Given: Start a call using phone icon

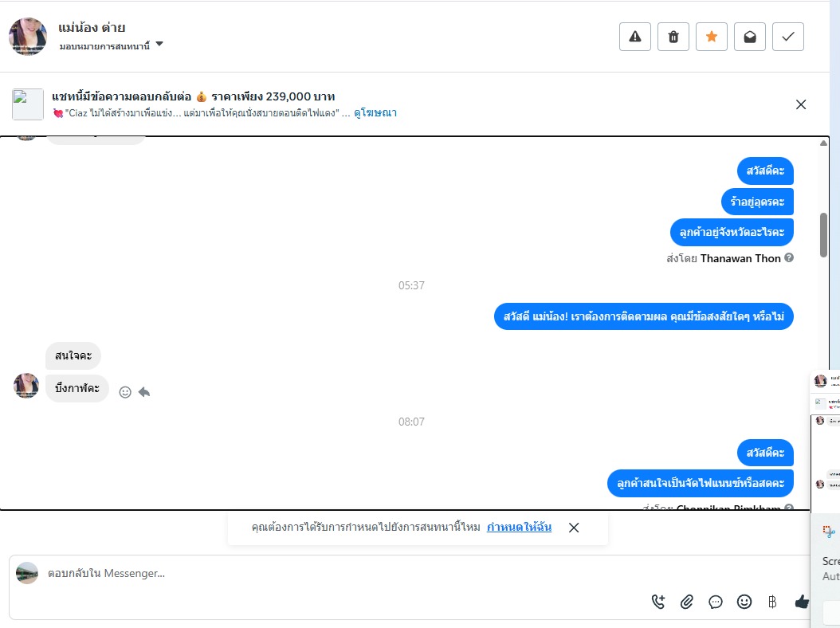Looking at the screenshot, I should click(x=658, y=602).
